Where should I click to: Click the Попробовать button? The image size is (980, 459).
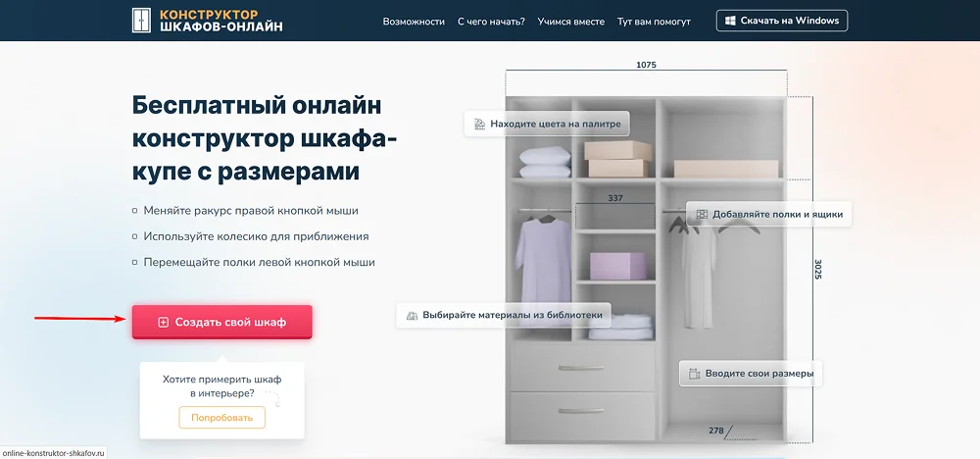point(221,418)
